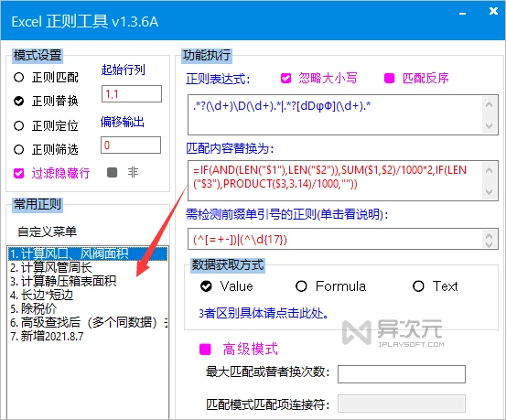Click the 起始行列 input field
Screen dimensions: 506x420
(132, 94)
